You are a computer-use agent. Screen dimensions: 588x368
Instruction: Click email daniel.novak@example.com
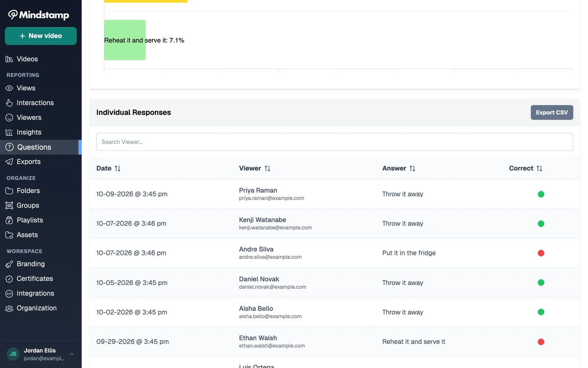click(x=272, y=287)
